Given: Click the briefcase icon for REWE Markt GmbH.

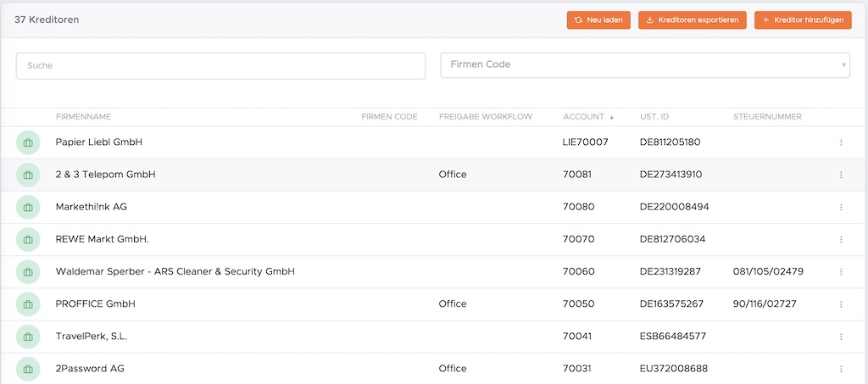Looking at the screenshot, I should point(28,239).
